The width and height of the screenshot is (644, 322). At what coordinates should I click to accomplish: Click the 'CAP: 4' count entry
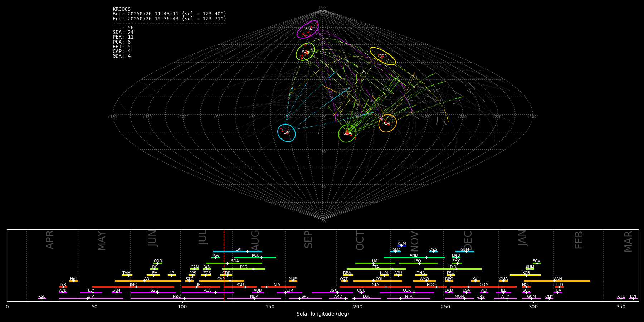click(x=122, y=51)
